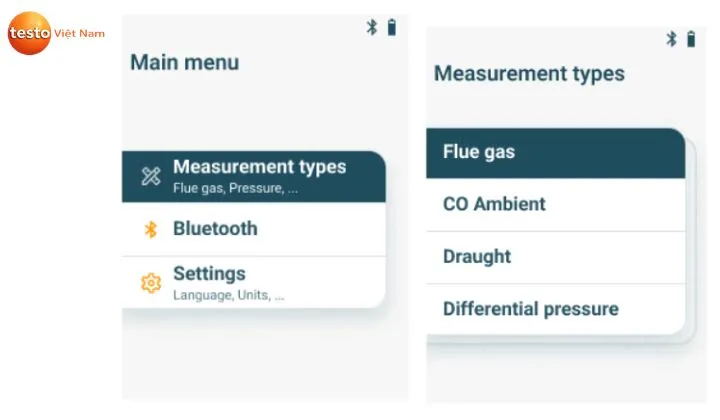Viewport: 720px width, 420px height.
Task: Click the crossed-tools icon beside Measurement types
Action: (151, 177)
